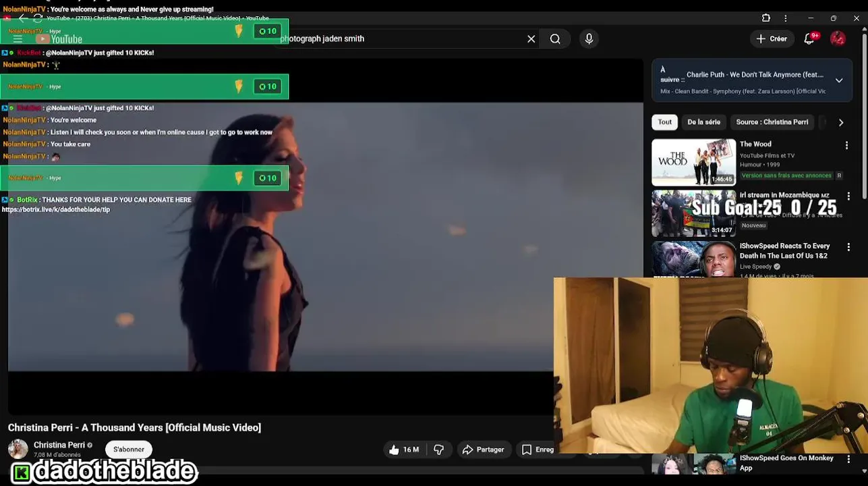Open the YouTube account avatar menu

838,39
